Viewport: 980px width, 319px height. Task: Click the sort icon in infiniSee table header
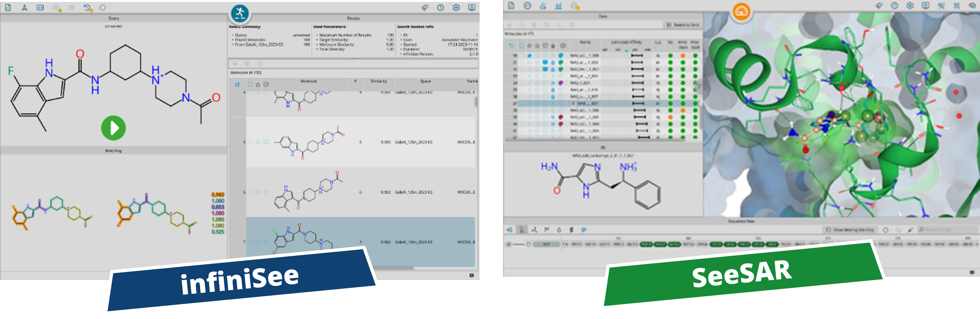(x=237, y=84)
